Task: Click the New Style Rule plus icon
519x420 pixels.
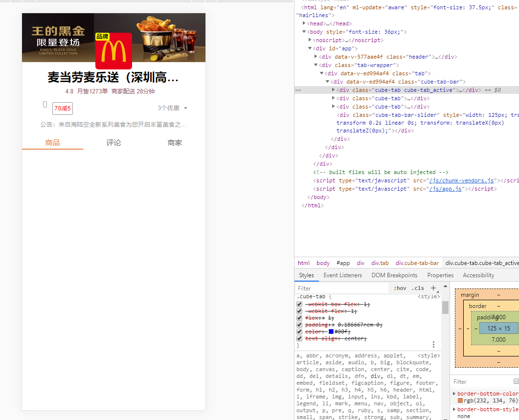Action: click(x=434, y=288)
